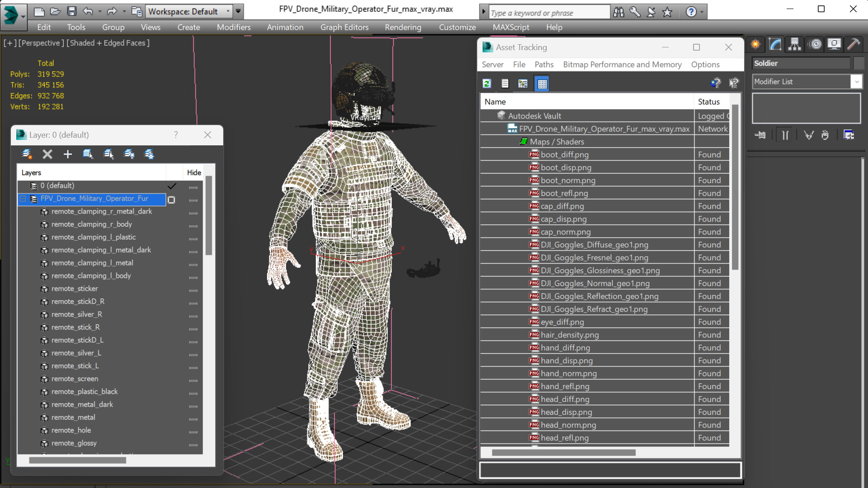868x488 pixels.
Task: Toggle hide for the remote_sticker layer item
Action: click(x=193, y=289)
